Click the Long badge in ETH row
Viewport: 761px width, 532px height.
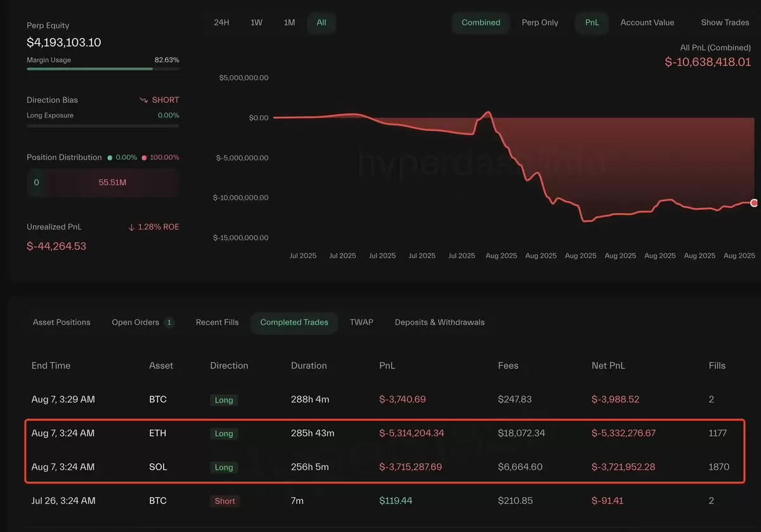pos(224,434)
